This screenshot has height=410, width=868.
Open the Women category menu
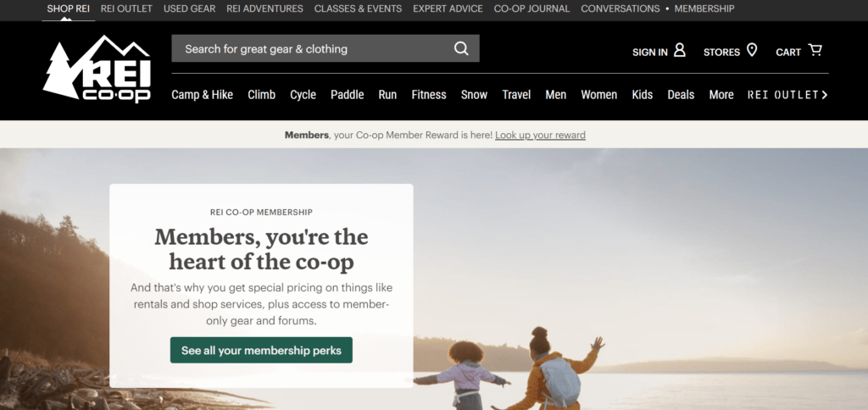tap(599, 95)
